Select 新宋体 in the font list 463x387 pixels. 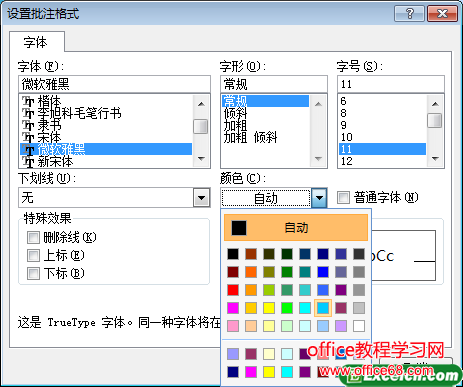(x=106, y=161)
